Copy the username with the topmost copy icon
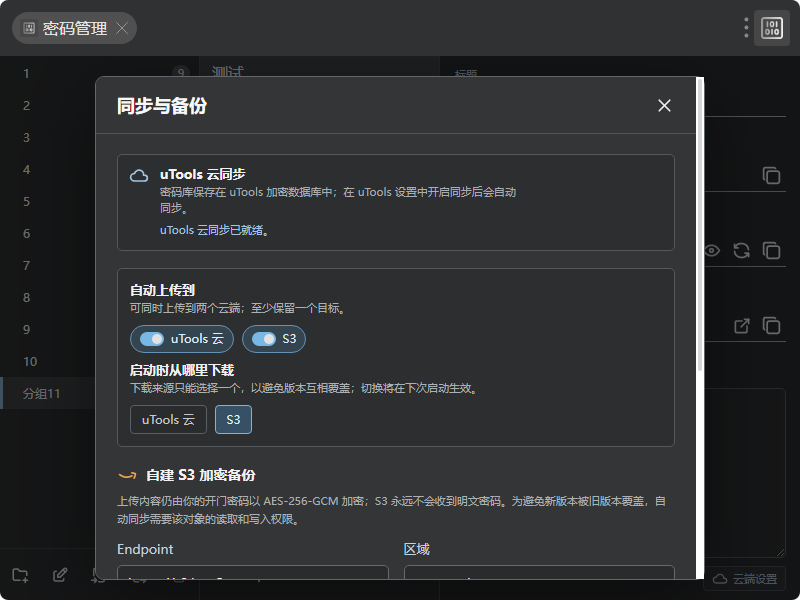800x600 pixels. click(771, 176)
